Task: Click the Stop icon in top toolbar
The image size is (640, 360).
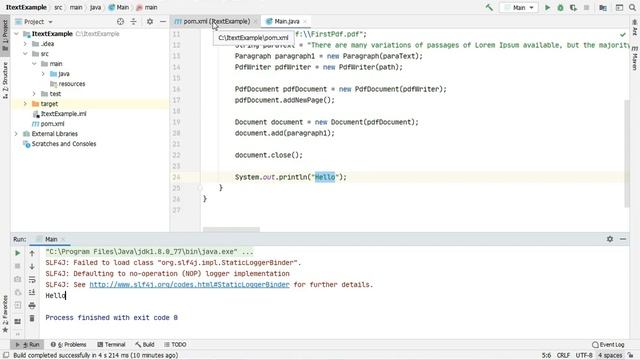Action: (x=587, y=7)
